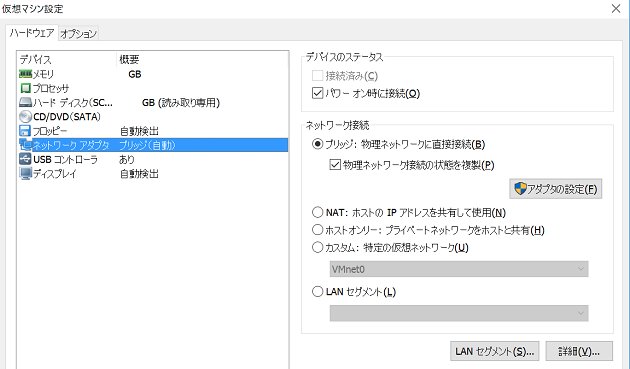Click ブリッジ(自動) summary value
Image resolution: width=630 pixels, height=369 pixels.
[x=147, y=145]
